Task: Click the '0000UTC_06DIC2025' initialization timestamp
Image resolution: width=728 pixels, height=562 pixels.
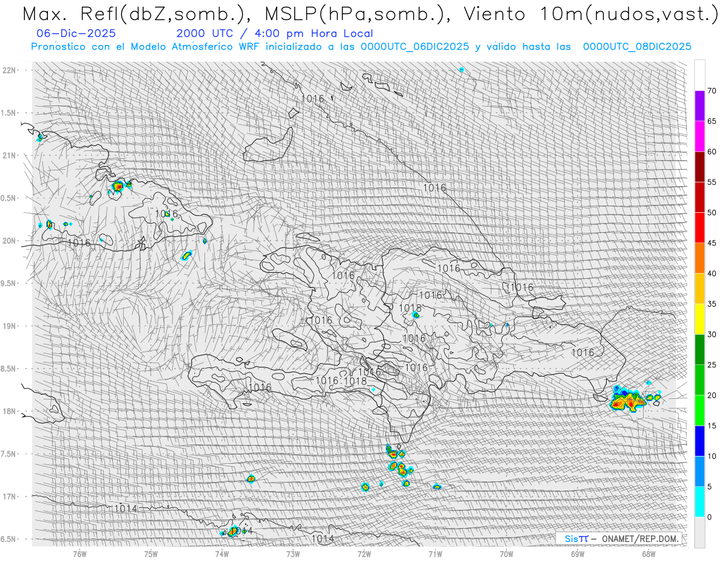Action: 416,46
